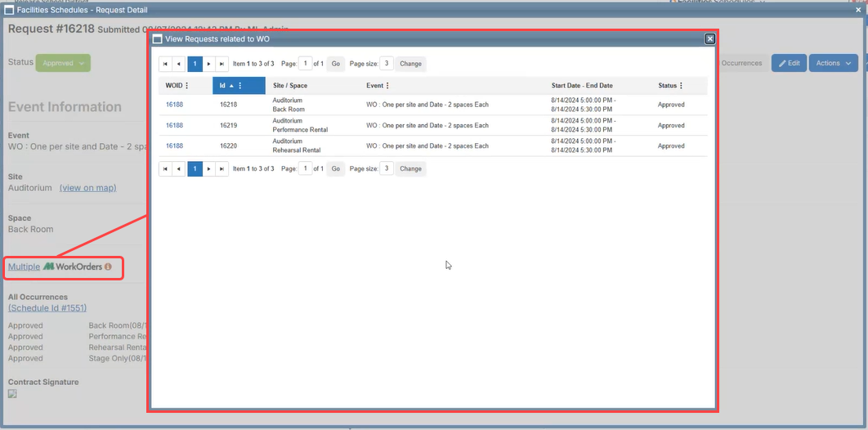Viewport: 868px width, 430px height.
Task: Go to first page in bottom pager
Action: 165,168
